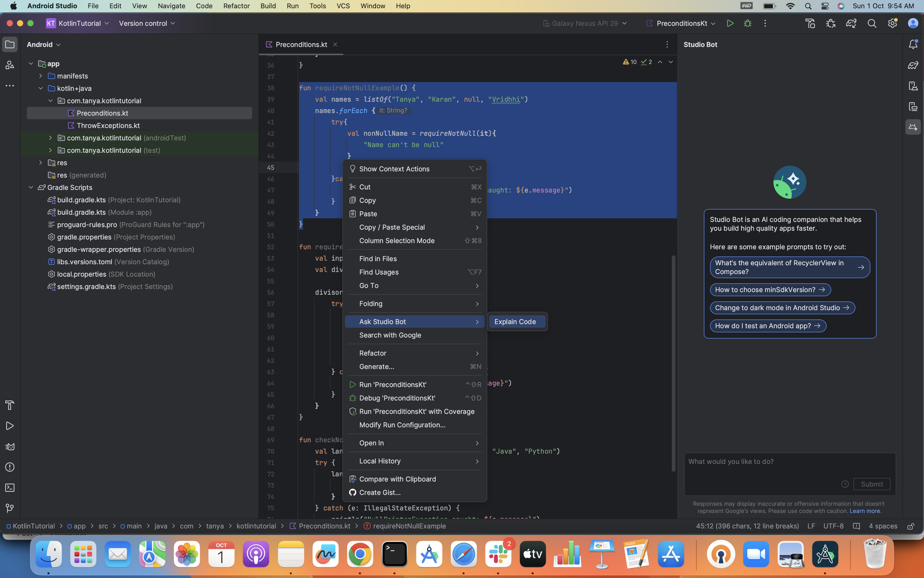Viewport: 924px width, 578px height.
Task: Open KotlinTutorial project dropdown
Action: point(78,23)
